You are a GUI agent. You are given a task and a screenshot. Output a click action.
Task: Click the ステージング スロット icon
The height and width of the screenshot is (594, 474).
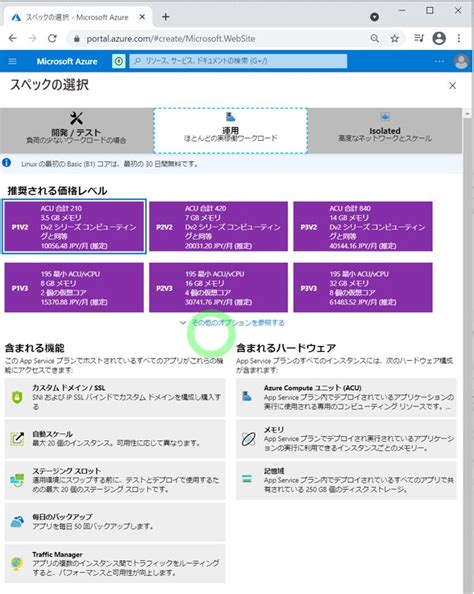[x=17, y=480]
